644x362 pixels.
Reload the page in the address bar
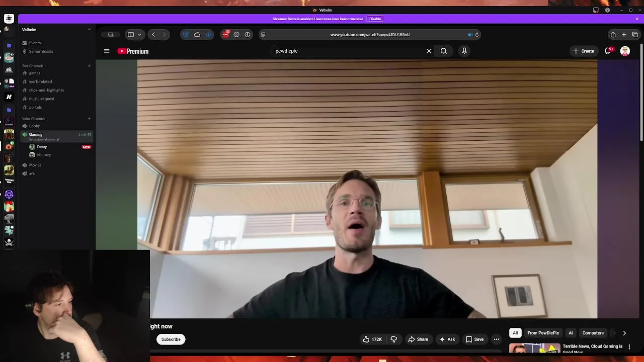click(x=477, y=35)
